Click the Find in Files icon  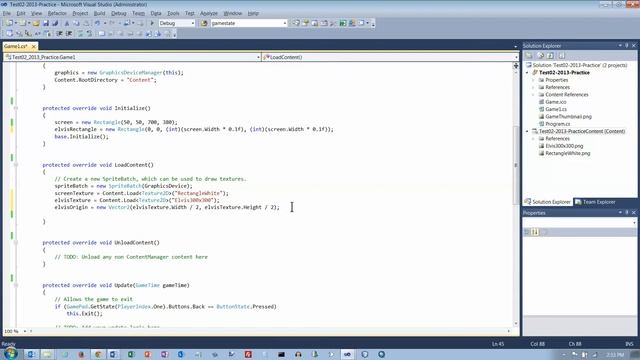(204, 23)
